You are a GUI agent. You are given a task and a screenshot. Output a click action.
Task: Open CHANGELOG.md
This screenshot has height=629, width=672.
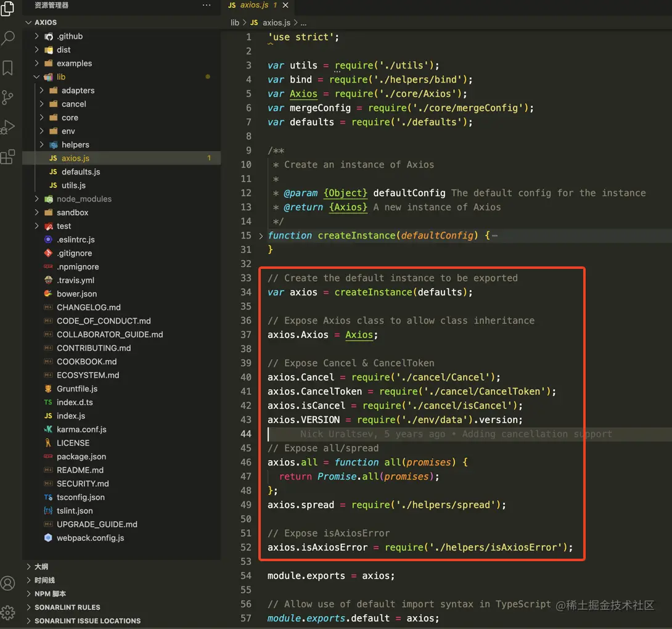(x=121, y=308)
